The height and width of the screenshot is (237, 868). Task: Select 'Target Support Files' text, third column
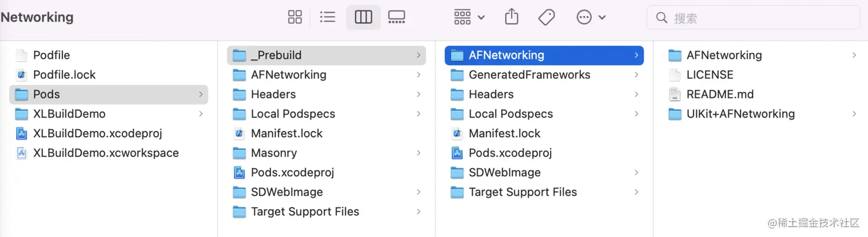click(x=523, y=192)
